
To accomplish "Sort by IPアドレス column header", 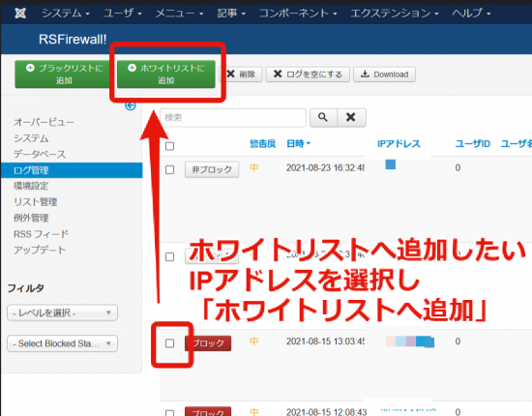I will 399,144.
